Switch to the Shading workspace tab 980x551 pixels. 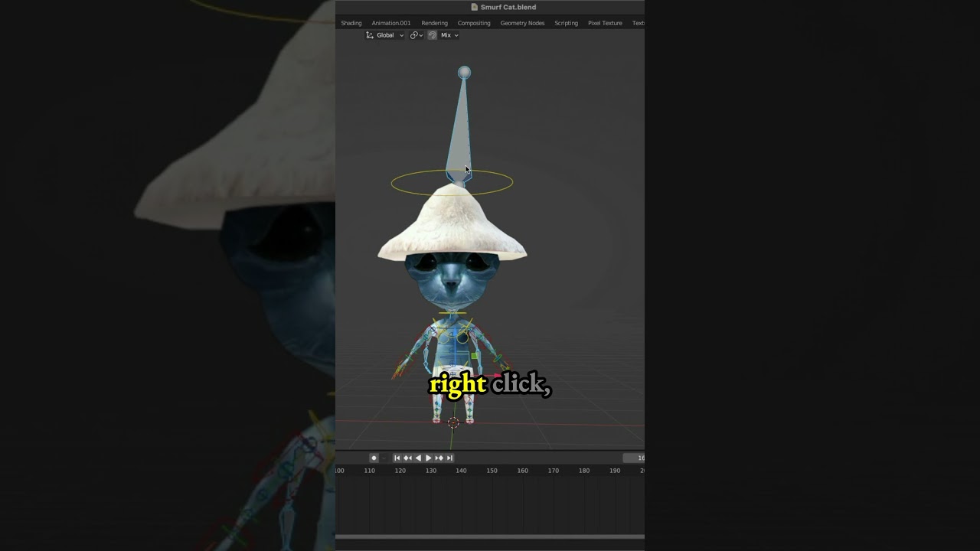point(351,23)
